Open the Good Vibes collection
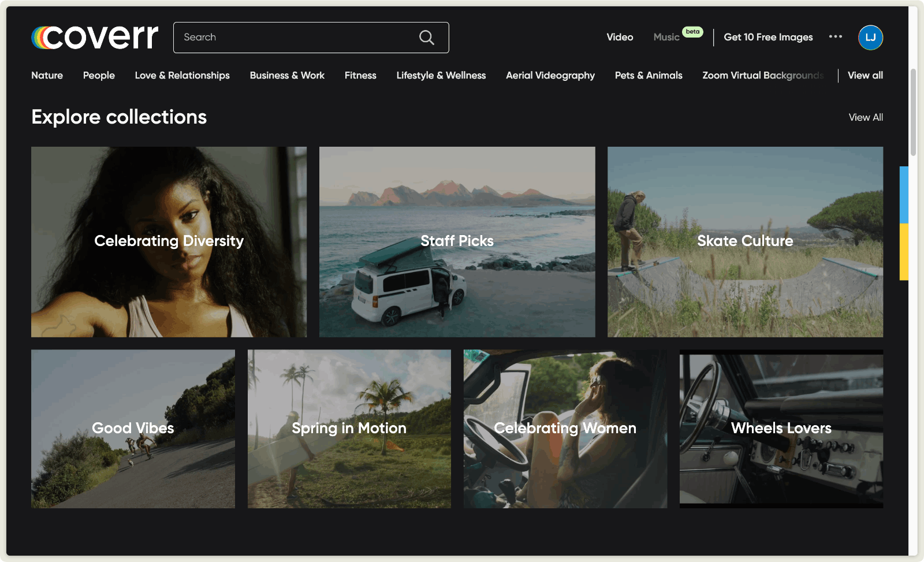Image resolution: width=924 pixels, height=562 pixels. 133,429
